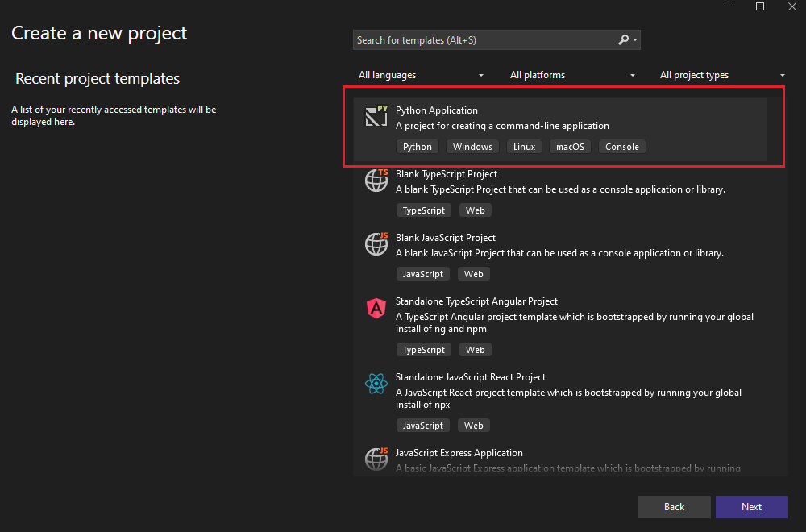Click the search magnifier icon
The width and height of the screenshot is (806, 532).
pos(623,40)
